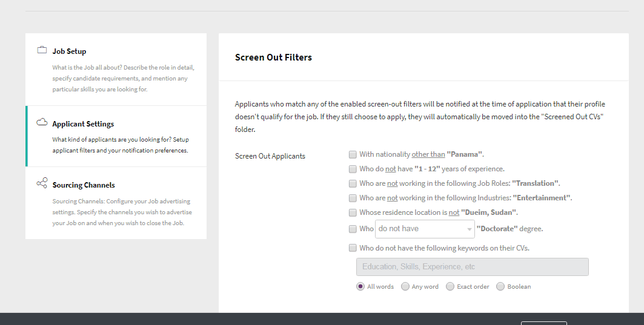Pick the Boolean keyword match option
The width and height of the screenshot is (644, 325).
tap(500, 286)
